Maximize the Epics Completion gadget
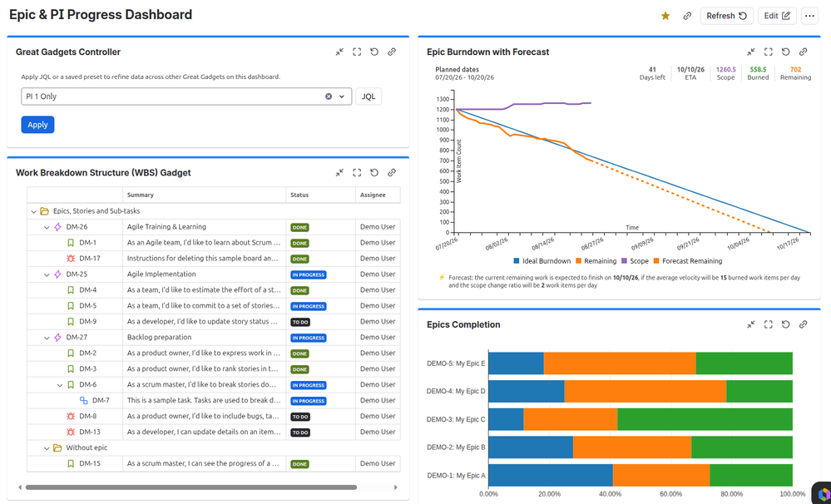The height and width of the screenshot is (504, 831). (x=769, y=324)
